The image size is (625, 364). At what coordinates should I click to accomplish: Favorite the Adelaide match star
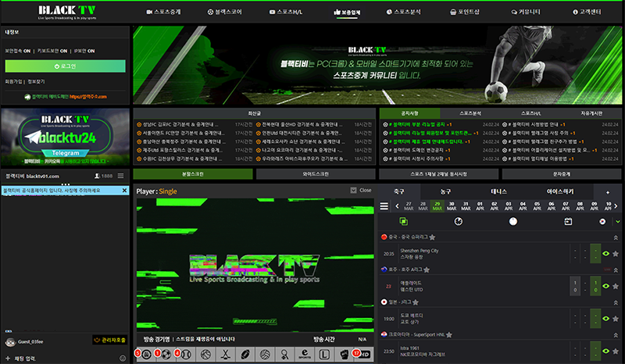[616, 286]
